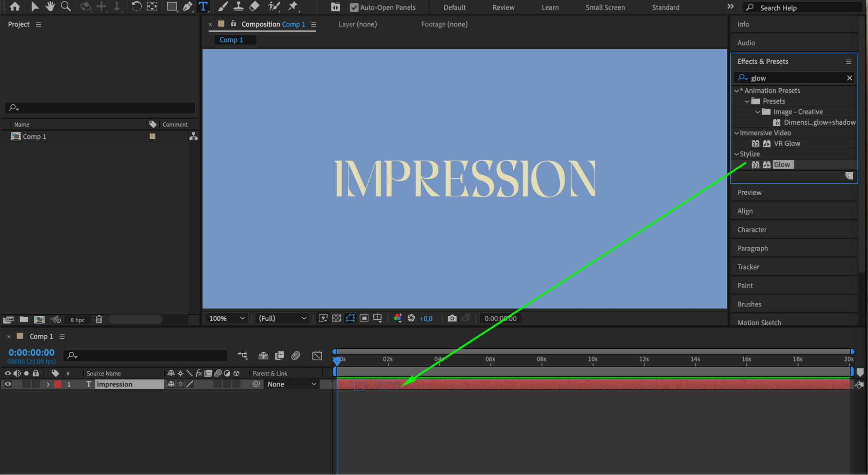Screen dimensions: 868x475
Task: Click the 8 bpc color depth button
Action: tap(78, 320)
